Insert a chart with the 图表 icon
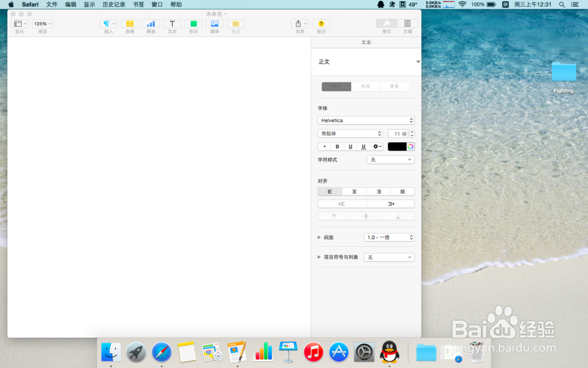 pyautogui.click(x=151, y=24)
